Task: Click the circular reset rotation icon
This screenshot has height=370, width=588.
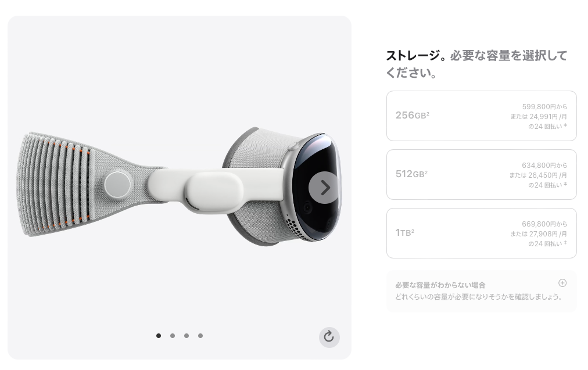Action: [x=329, y=337]
